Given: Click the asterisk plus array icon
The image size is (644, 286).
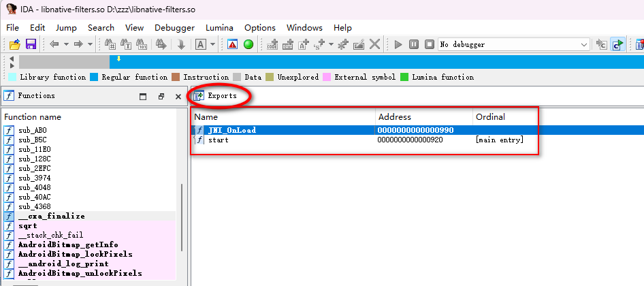Looking at the screenshot, I should (x=343, y=44).
